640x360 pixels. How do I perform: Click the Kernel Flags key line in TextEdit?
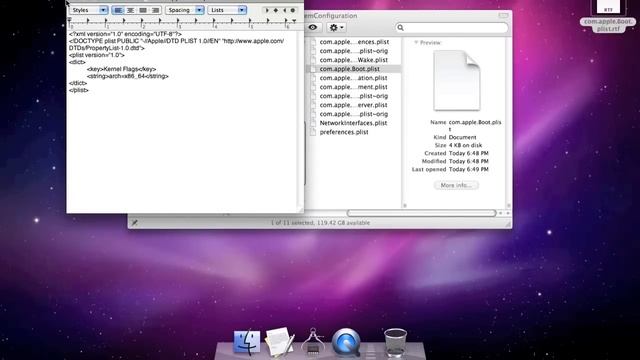click(x=121, y=69)
